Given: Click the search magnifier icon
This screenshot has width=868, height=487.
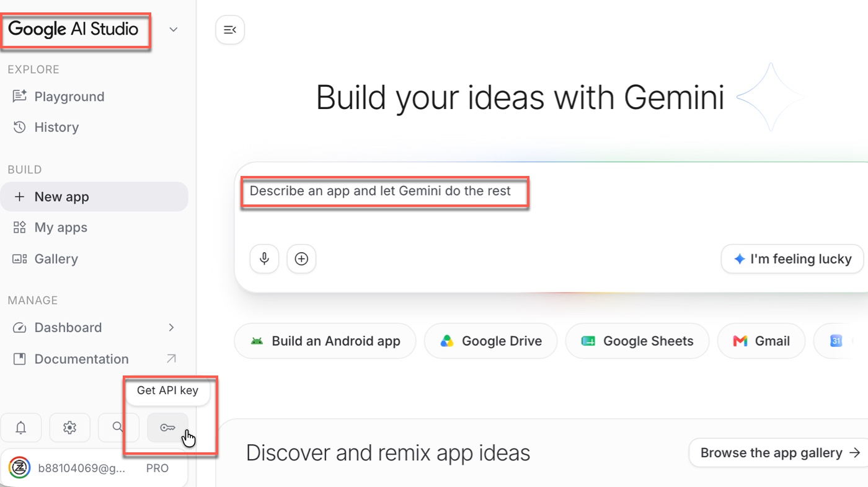Looking at the screenshot, I should click(x=118, y=428).
